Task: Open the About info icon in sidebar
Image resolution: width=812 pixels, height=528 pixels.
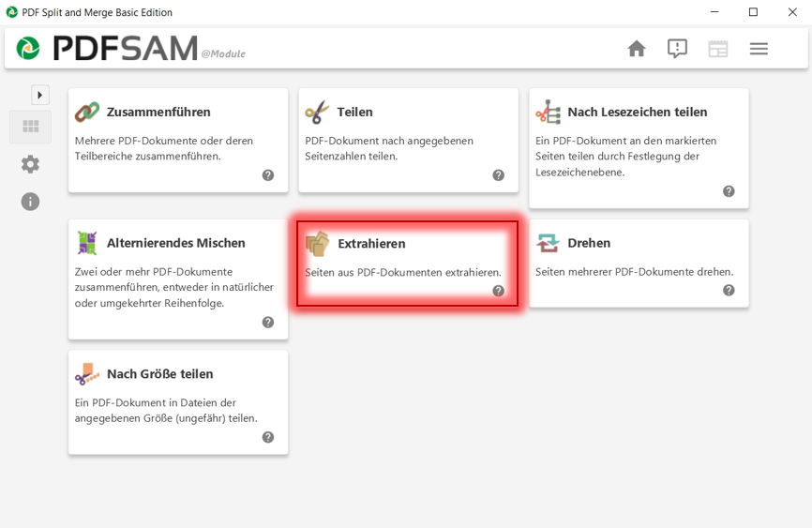Action: (30, 202)
